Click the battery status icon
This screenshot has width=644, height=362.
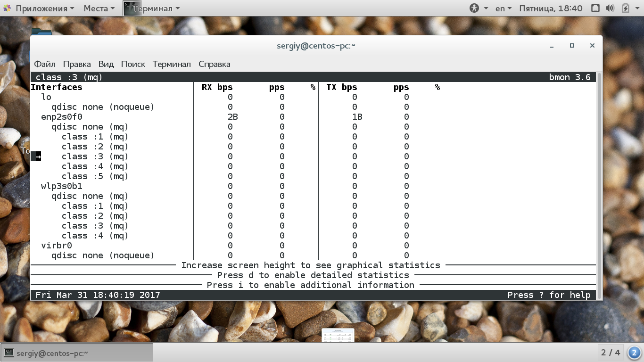(626, 8)
